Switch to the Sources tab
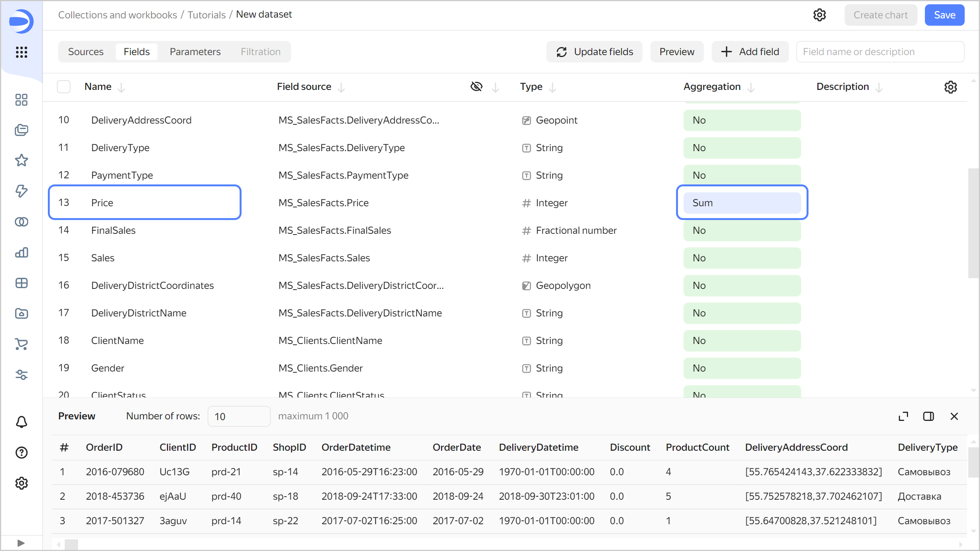 pyautogui.click(x=86, y=52)
